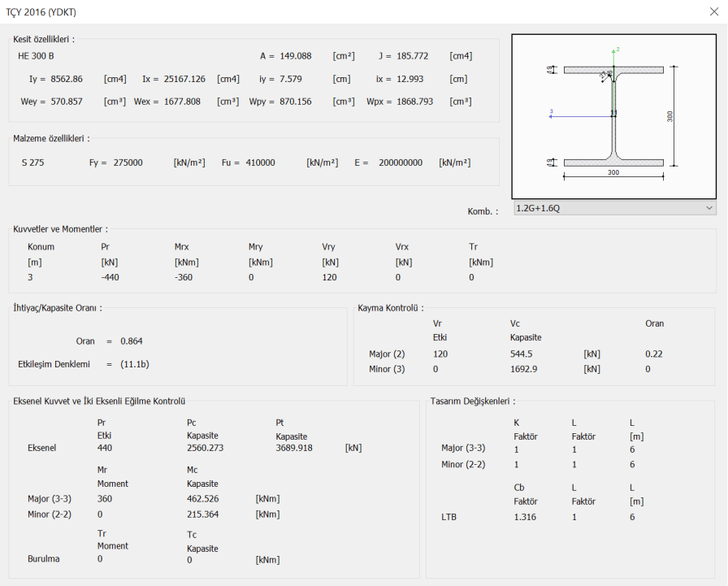Click the vertical 300 height dimension in drawing
This screenshot has width=728, height=586.
670,116
